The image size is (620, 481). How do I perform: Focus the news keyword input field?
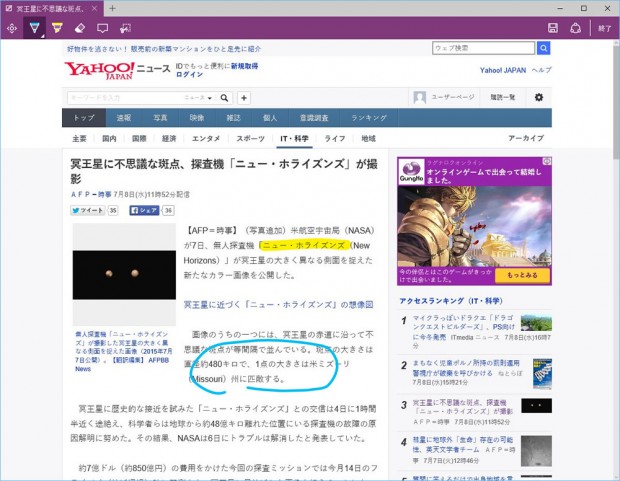(125, 98)
